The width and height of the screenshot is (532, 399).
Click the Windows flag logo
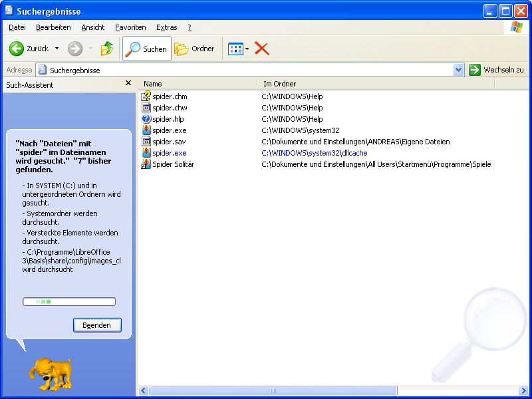click(x=517, y=27)
